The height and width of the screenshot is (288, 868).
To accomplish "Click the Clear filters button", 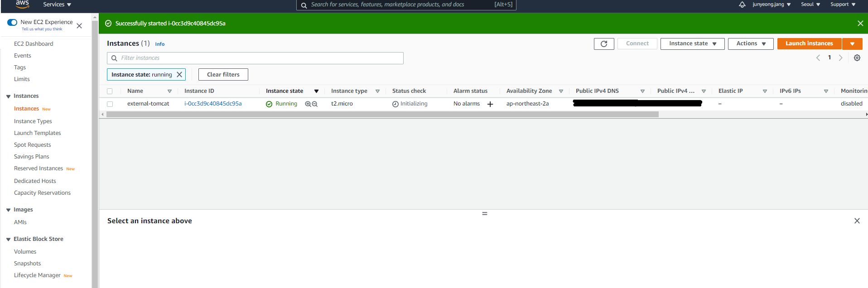I will coord(223,75).
